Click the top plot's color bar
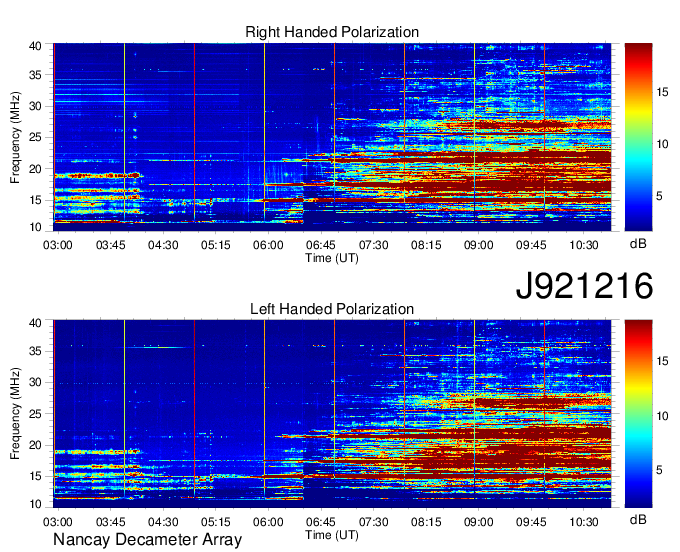 (638, 137)
